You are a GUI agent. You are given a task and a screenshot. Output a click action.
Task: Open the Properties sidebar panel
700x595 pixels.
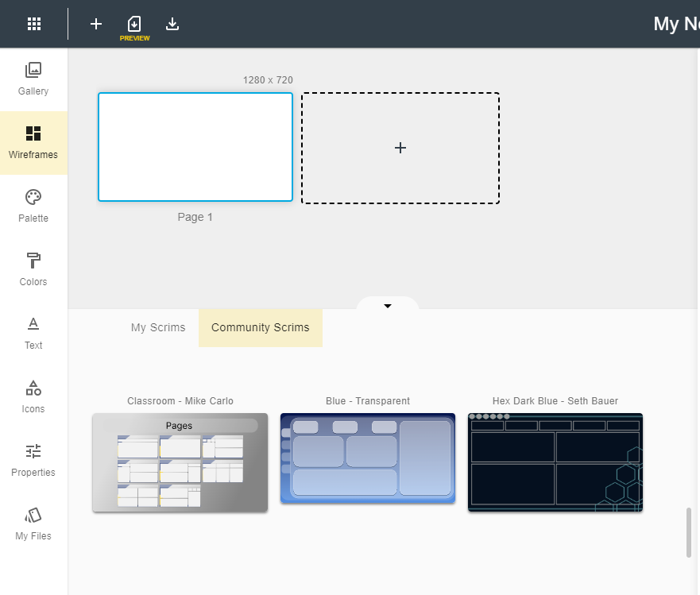point(33,460)
